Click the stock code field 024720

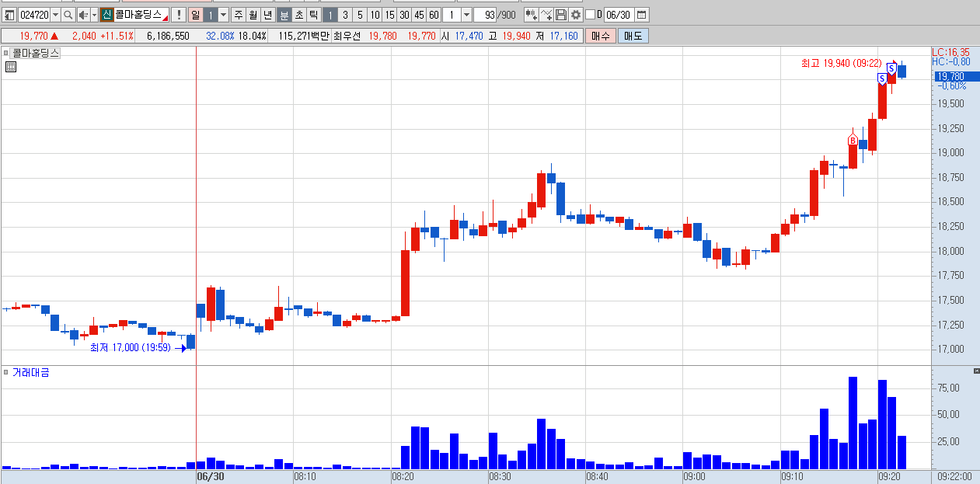[34, 15]
